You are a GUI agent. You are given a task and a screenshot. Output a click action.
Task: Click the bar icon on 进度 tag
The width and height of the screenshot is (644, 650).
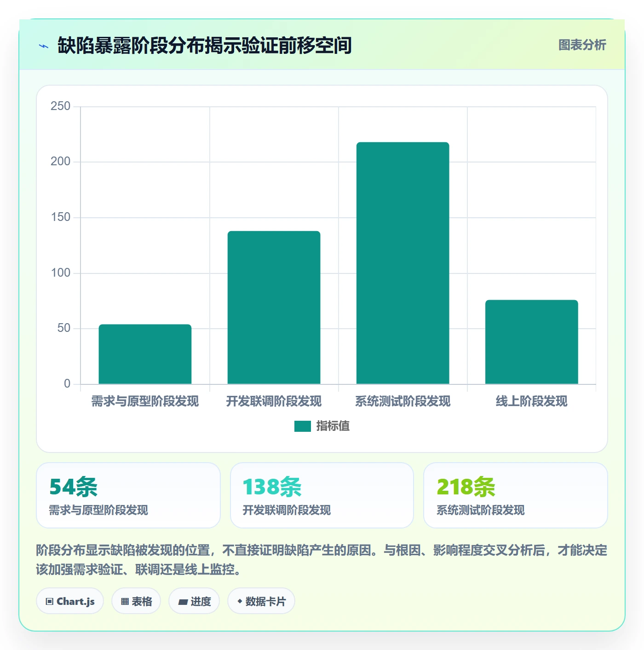pos(183,602)
